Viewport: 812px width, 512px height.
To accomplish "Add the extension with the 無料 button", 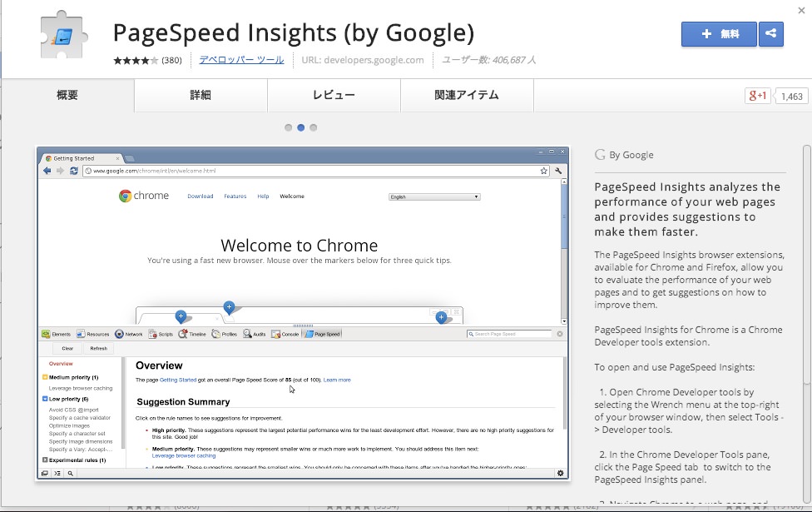I will tap(719, 34).
